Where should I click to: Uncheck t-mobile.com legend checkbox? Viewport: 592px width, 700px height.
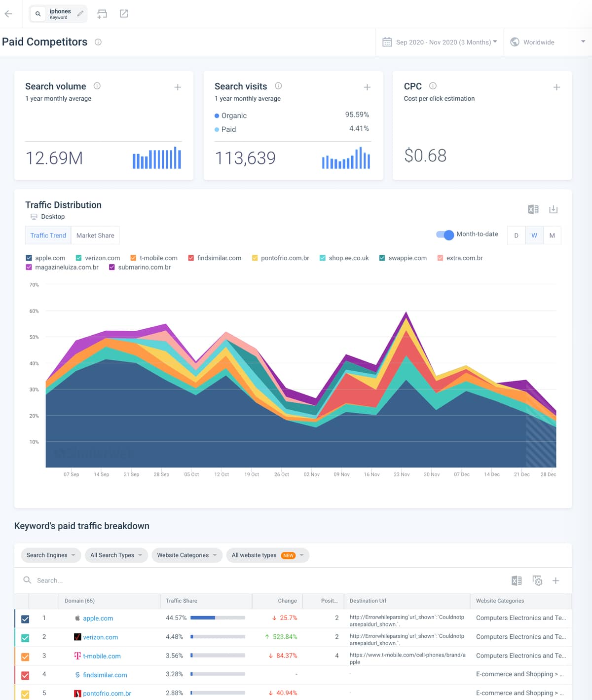point(133,258)
